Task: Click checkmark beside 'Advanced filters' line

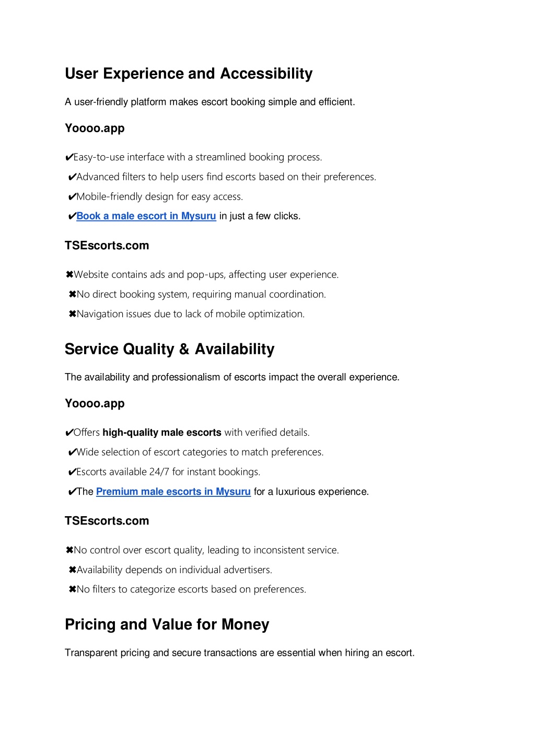Action: tap(72, 177)
